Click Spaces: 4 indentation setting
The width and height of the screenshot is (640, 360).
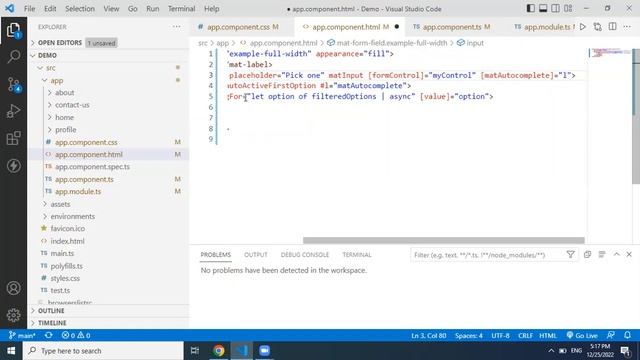469,336
